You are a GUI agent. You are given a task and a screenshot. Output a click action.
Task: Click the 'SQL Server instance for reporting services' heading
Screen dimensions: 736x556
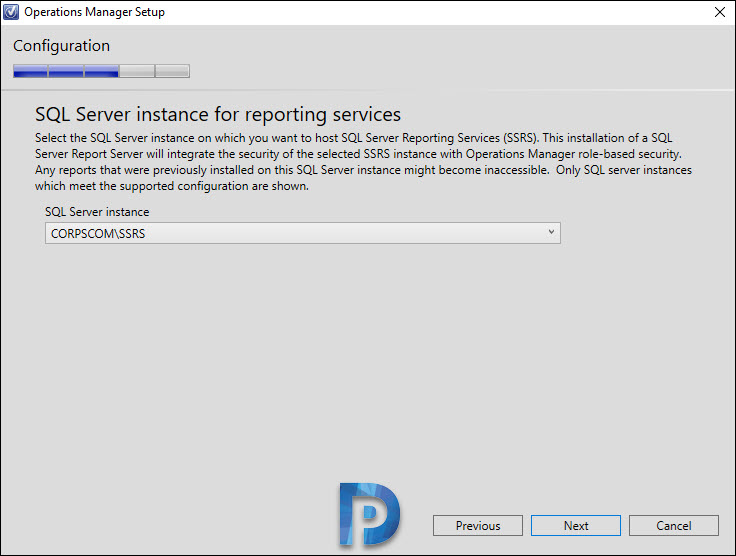[x=218, y=115]
